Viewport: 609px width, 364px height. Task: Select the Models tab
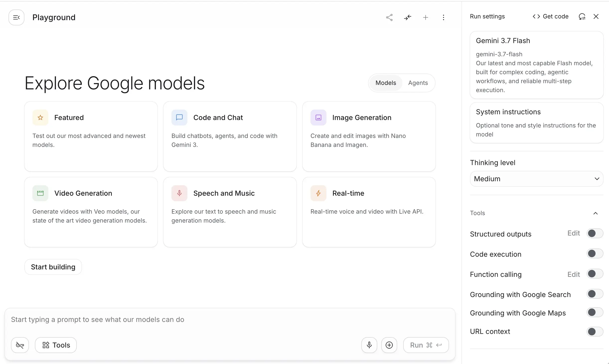386,83
